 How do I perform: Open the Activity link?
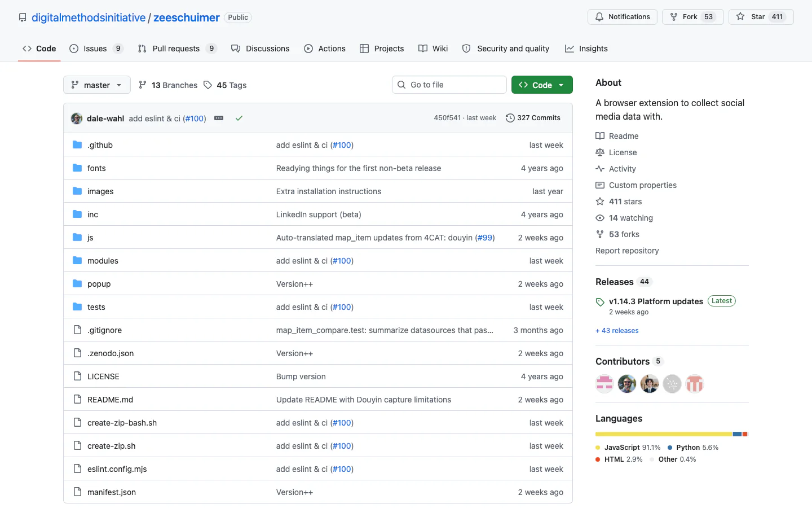coord(616,169)
